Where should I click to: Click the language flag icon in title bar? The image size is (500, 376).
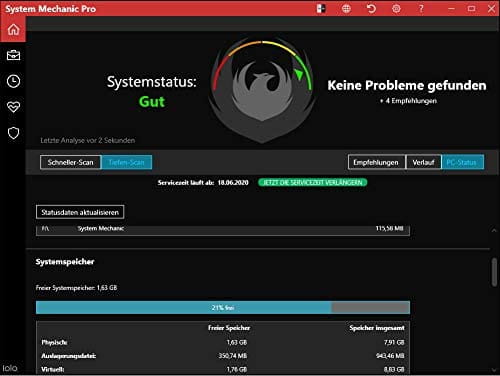tap(321, 9)
